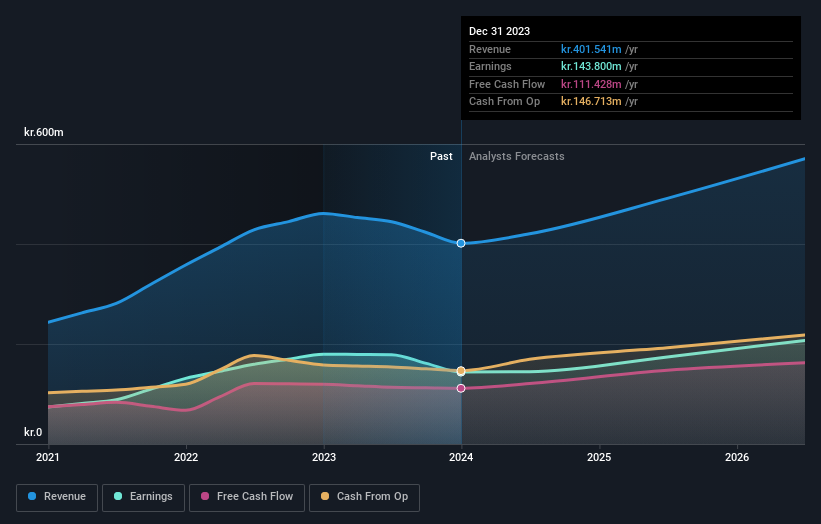The width and height of the screenshot is (821, 524).
Task: Select the 2021 x-axis label
Action: coord(48,457)
